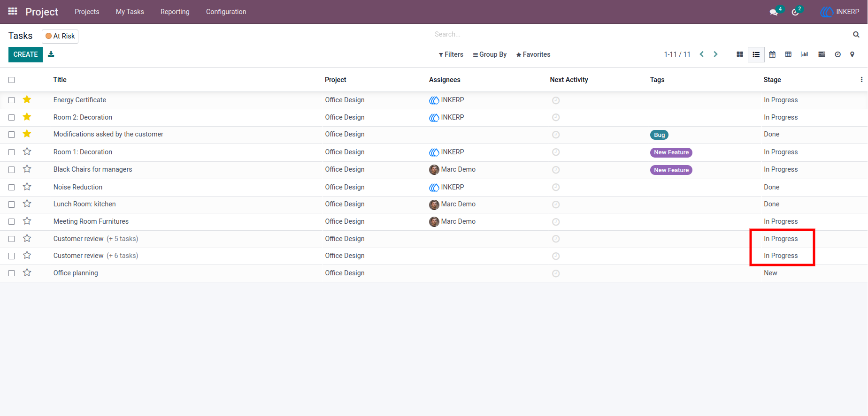Open the apps grid menu
The height and width of the screenshot is (416, 868).
(x=13, y=11)
